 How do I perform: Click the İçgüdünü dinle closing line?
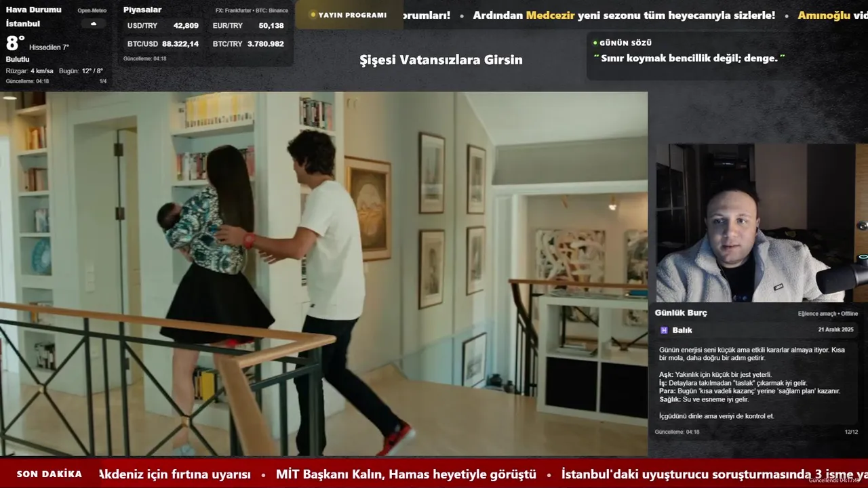pyautogui.click(x=716, y=416)
